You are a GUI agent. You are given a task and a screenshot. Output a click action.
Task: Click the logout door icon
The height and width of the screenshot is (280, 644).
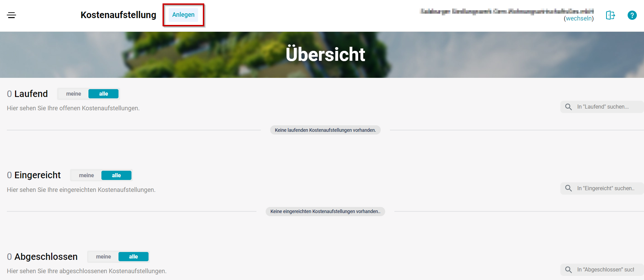(x=610, y=15)
